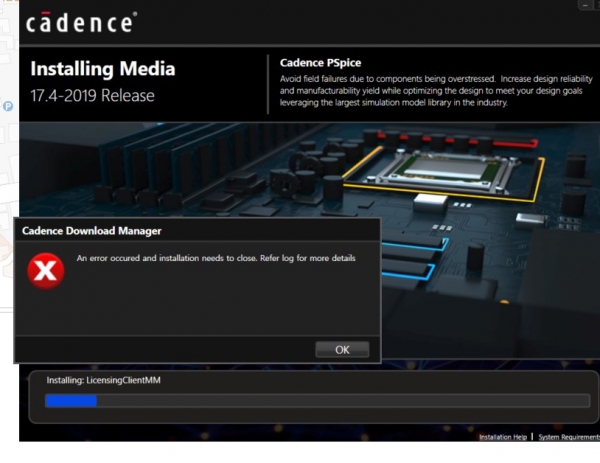Click the installer window minimize button

(585, 5)
